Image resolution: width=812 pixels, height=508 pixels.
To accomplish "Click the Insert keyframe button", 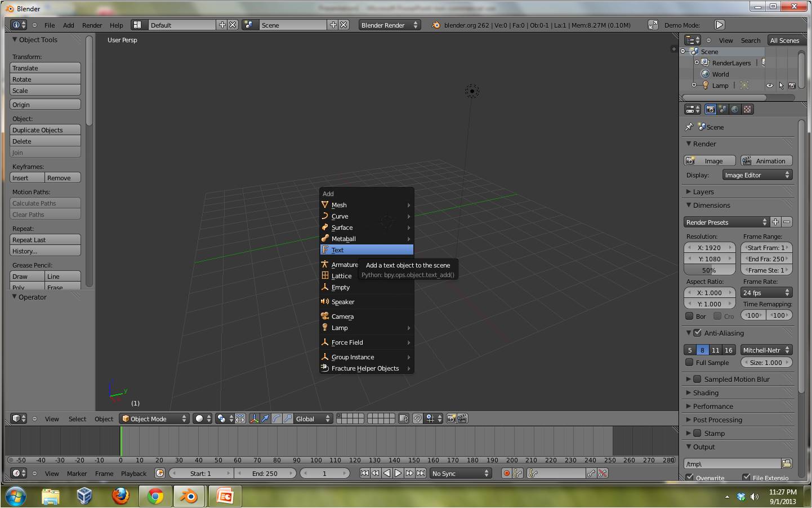I will click(27, 177).
